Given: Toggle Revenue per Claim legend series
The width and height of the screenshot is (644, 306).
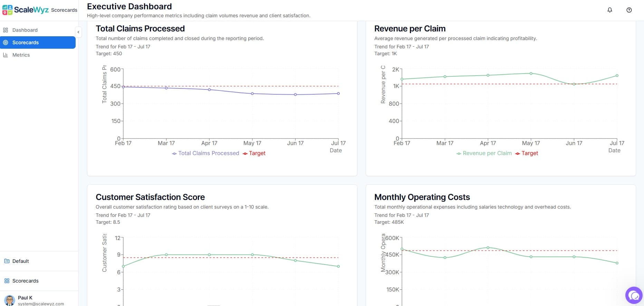Looking at the screenshot, I should coord(484,153).
